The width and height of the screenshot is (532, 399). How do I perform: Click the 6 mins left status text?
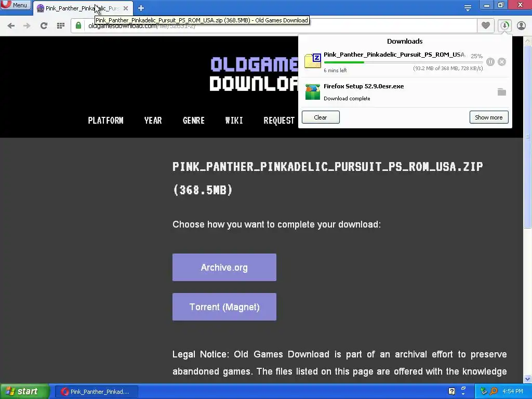click(x=335, y=70)
